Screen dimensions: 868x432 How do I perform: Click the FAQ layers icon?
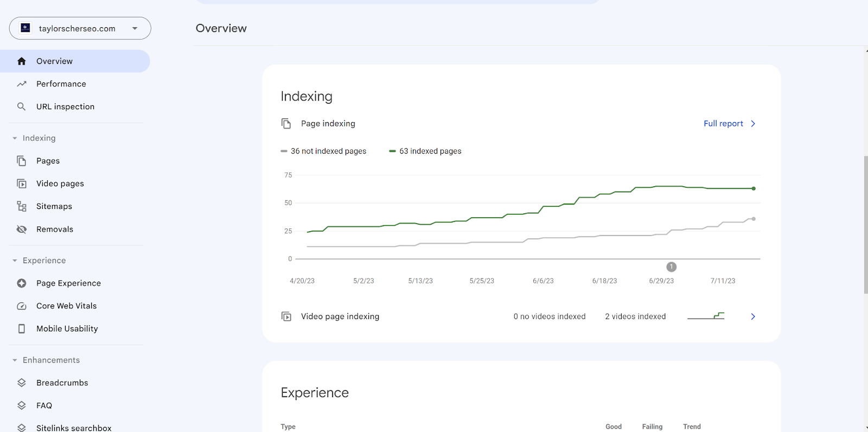pos(22,406)
